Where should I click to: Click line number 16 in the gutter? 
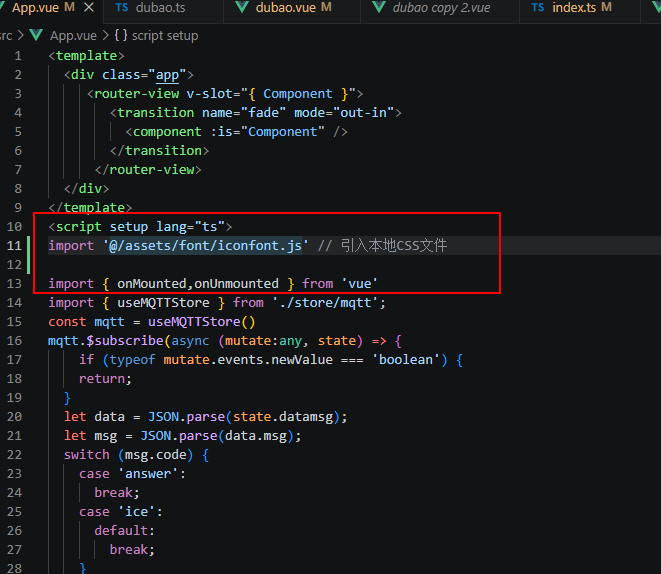[x=14, y=341]
